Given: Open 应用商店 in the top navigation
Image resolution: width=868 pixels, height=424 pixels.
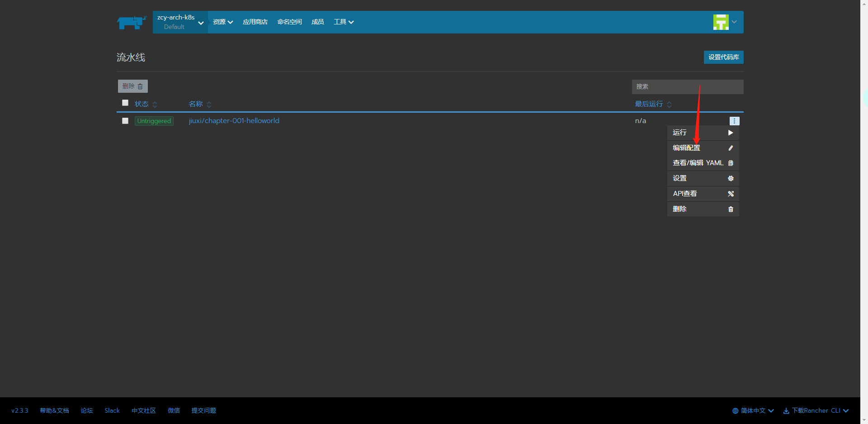Looking at the screenshot, I should pos(255,22).
